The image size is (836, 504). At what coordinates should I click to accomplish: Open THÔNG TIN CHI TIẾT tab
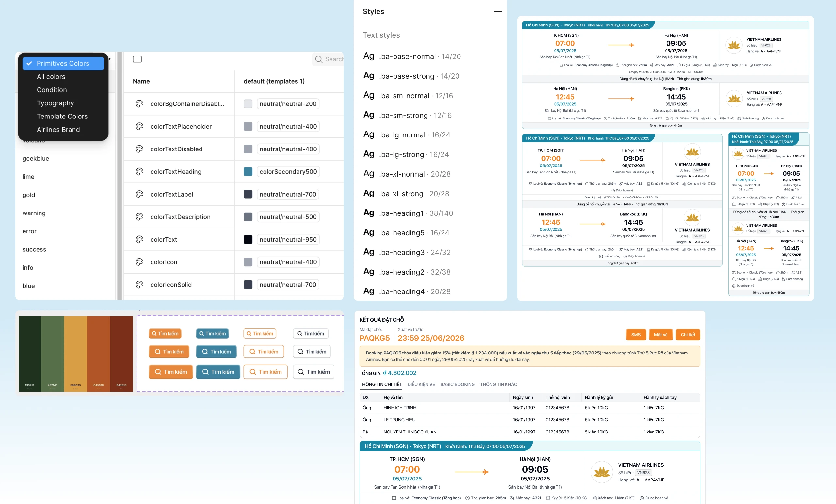point(380,384)
